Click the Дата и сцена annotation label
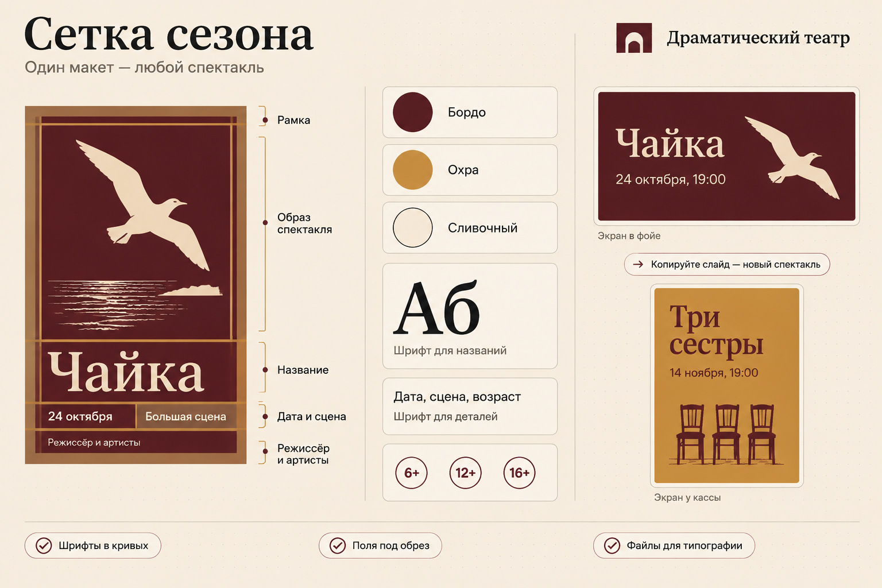882x588 pixels. coord(311,416)
